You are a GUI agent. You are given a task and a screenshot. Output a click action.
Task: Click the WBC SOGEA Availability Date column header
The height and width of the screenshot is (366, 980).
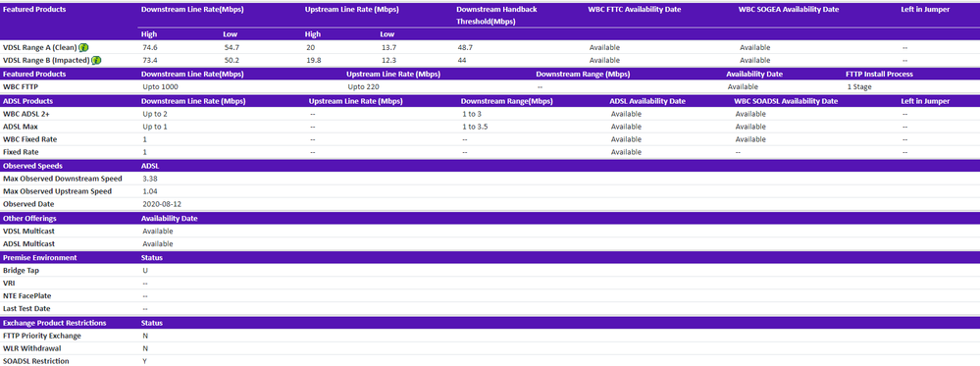coord(788,10)
